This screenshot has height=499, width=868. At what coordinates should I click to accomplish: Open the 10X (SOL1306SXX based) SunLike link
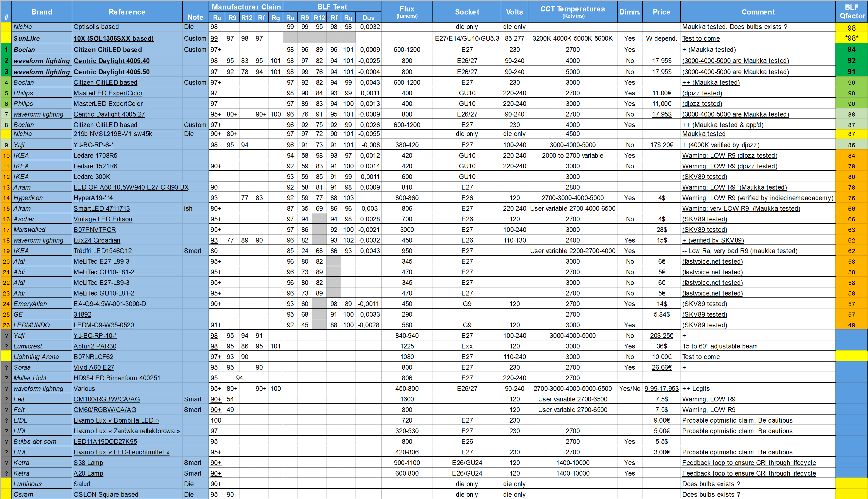(x=113, y=38)
